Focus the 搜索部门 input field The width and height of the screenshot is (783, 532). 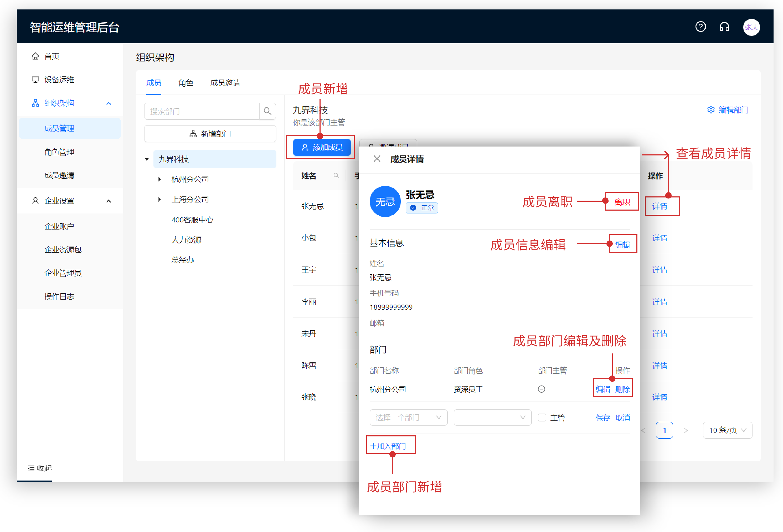[202, 111]
